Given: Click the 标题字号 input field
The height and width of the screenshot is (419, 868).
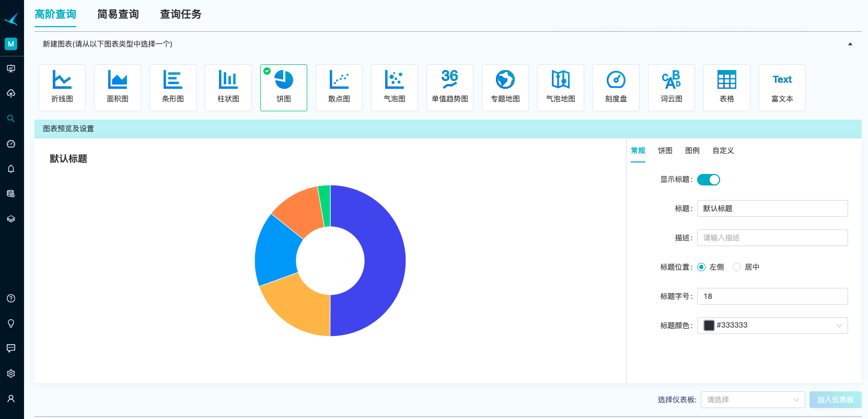Looking at the screenshot, I should point(772,296).
